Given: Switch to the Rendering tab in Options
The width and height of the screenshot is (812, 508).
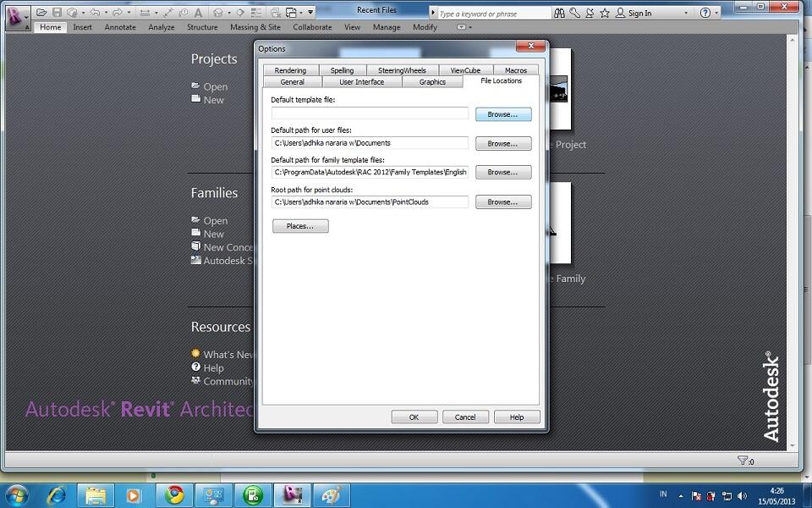Looking at the screenshot, I should point(290,70).
